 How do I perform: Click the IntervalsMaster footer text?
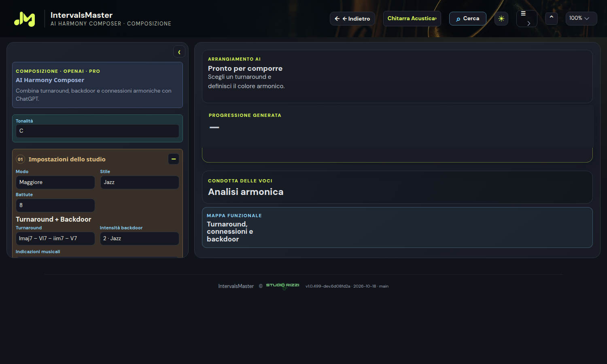236,286
